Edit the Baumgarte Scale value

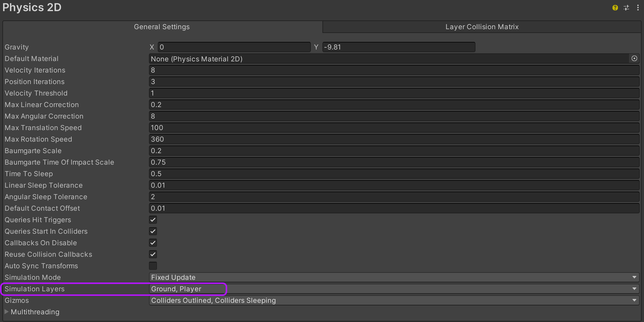[394, 151]
